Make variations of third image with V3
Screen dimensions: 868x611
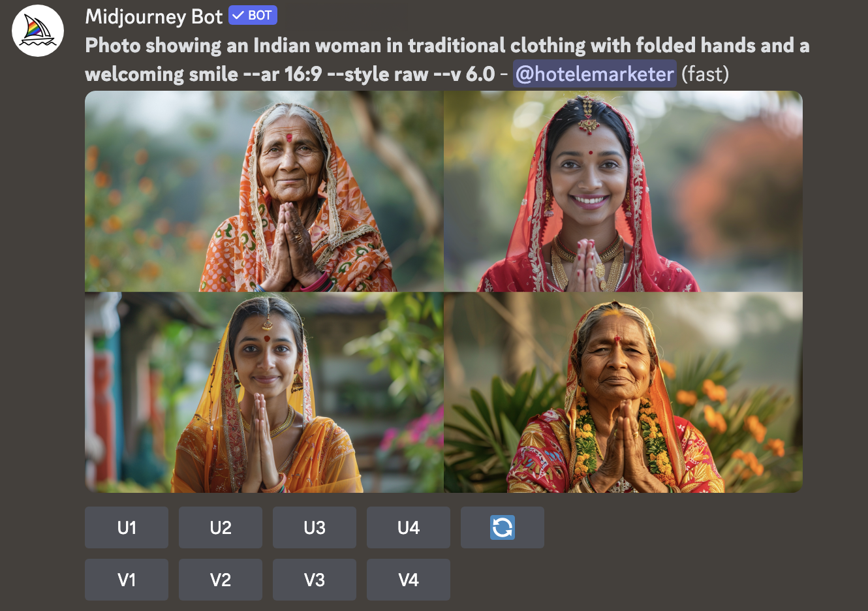315,580
